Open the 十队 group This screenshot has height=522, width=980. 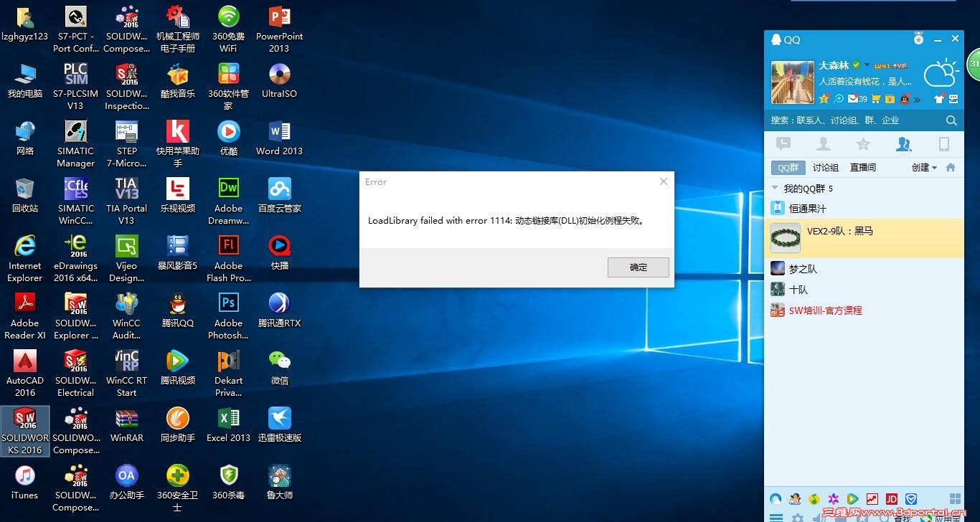click(864, 290)
